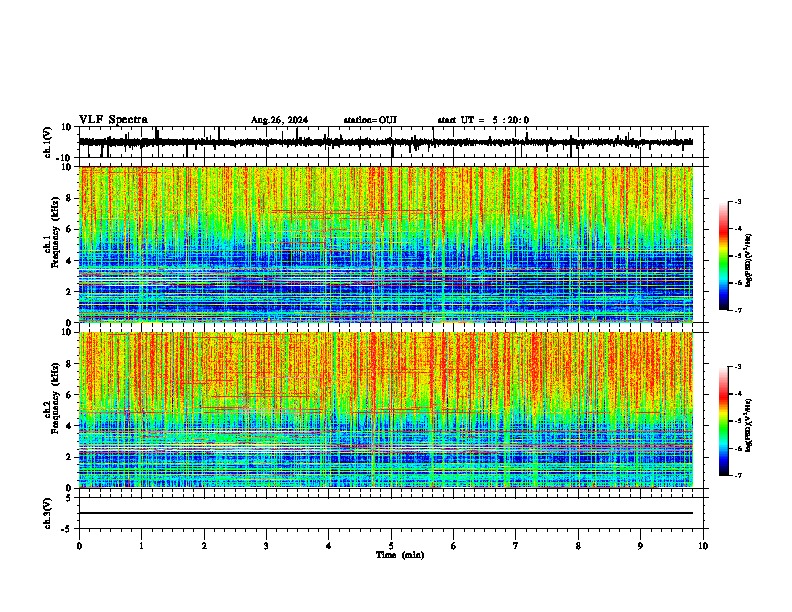This screenshot has width=792, height=612.
Task: Click the final time axis tick "10"
Action: point(703,546)
